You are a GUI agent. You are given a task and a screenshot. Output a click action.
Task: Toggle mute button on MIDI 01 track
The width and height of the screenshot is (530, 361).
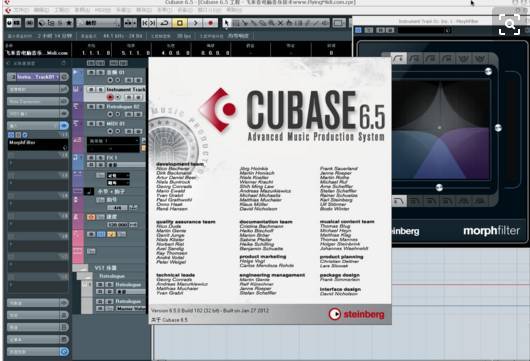pyautogui.click(x=91, y=124)
